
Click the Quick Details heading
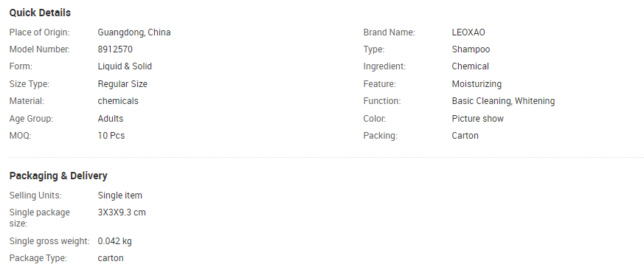(40, 13)
